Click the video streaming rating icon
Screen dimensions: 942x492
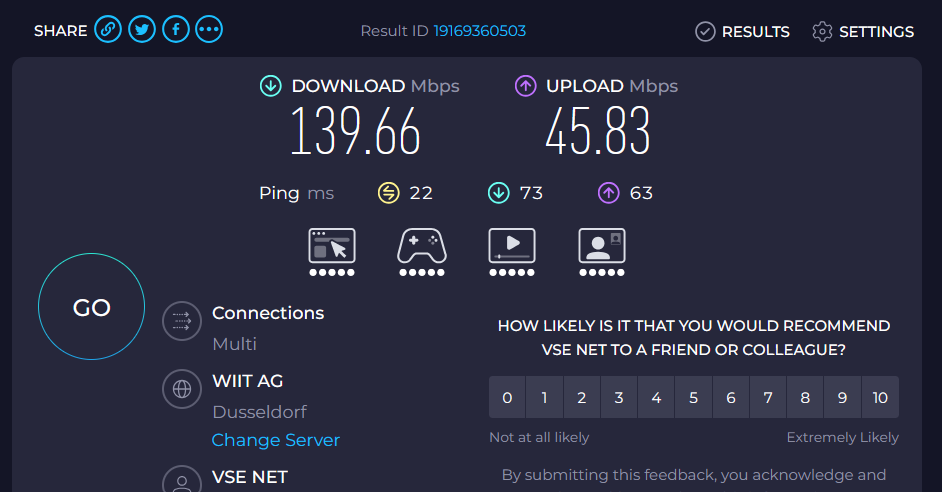[x=512, y=246]
